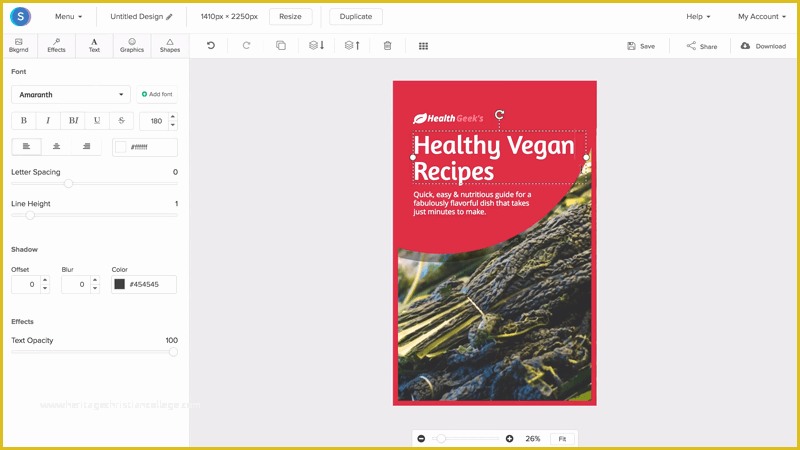Image resolution: width=800 pixels, height=450 pixels.
Task: Toggle the grid overlay icon
Action: [423, 46]
